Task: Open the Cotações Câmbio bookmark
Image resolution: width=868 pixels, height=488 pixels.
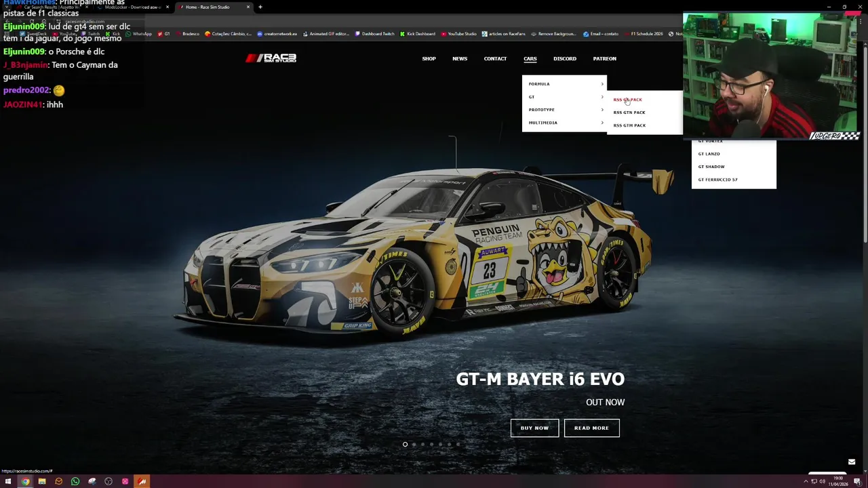Action: (x=228, y=34)
